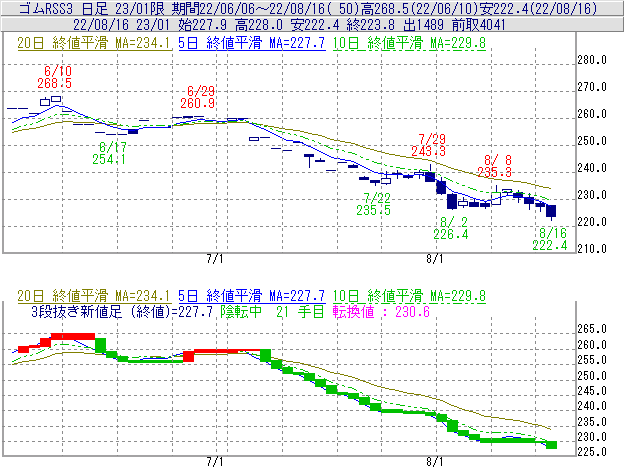Click the 8/1 date label under lower chart

click(435, 462)
